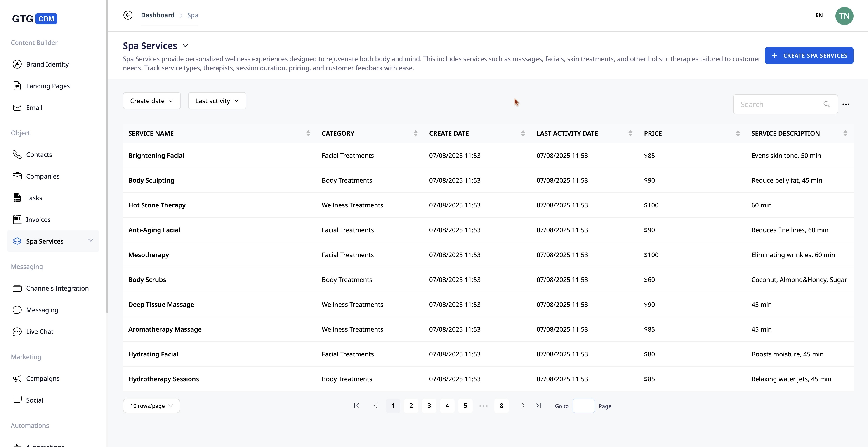Change the 10 rows/page selector

pyautogui.click(x=151, y=406)
